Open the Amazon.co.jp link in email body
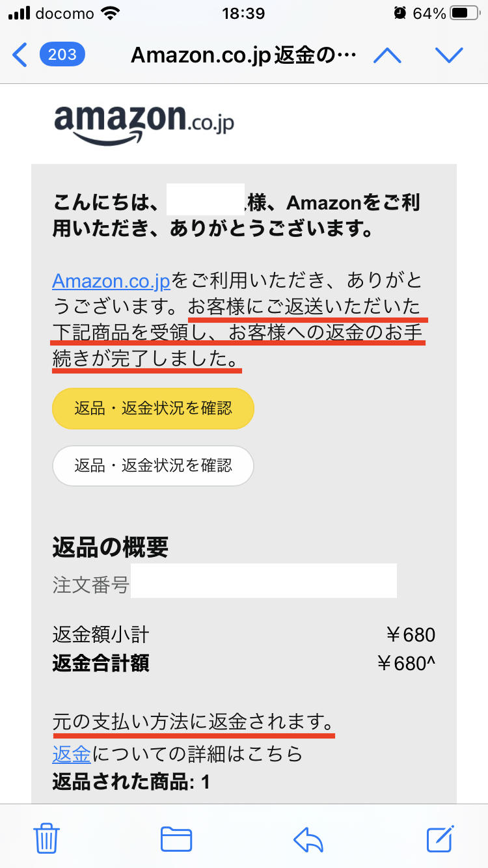 (x=110, y=281)
